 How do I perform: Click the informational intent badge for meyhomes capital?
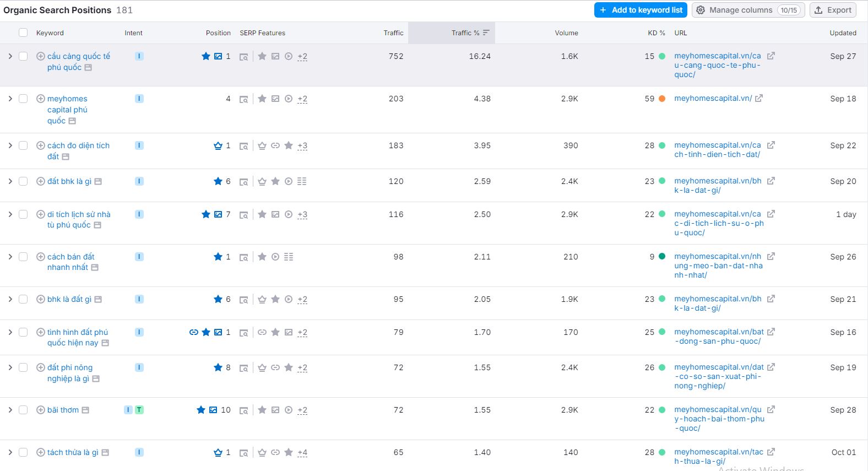pyautogui.click(x=139, y=99)
